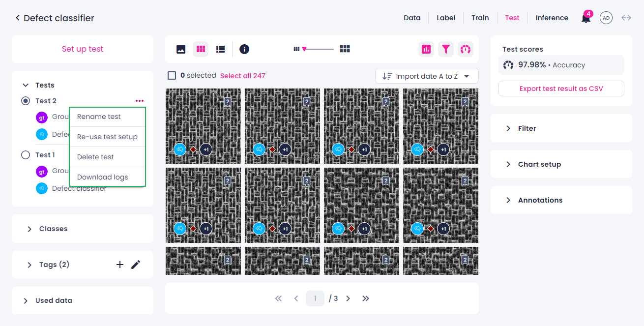Open the Import date A to Z dropdown
The width and height of the screenshot is (644, 326).
point(427,76)
